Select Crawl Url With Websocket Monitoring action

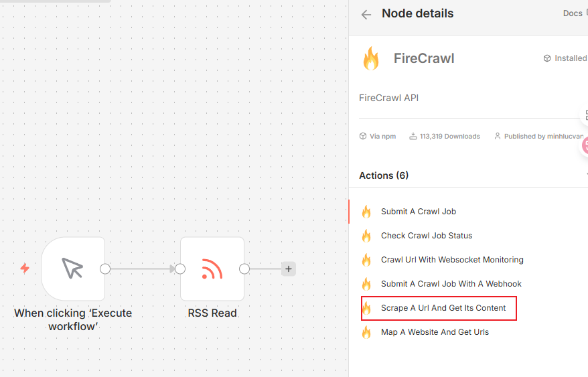click(452, 260)
